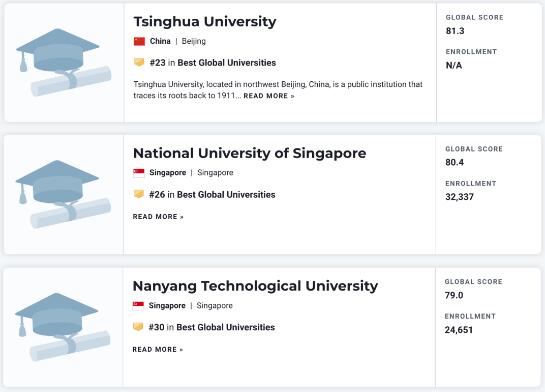Select #26 in Best Global Universities link
The image size is (545, 392).
pyautogui.click(x=212, y=194)
